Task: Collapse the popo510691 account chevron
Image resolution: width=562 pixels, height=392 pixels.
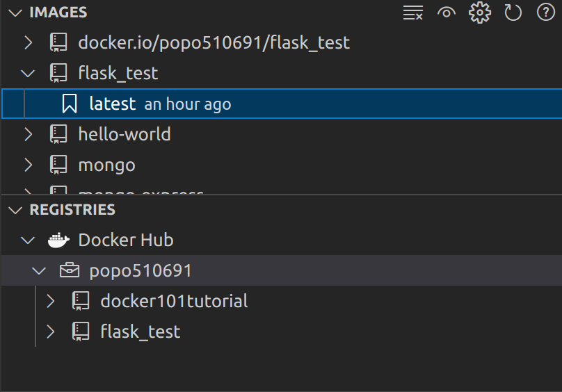Action: [x=39, y=270]
